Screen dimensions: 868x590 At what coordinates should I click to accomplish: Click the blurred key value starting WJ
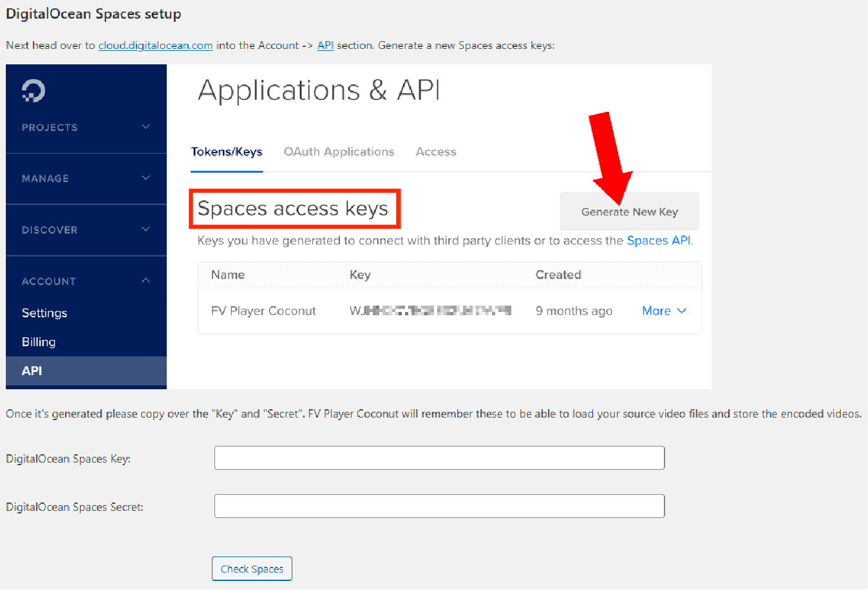[x=430, y=311]
